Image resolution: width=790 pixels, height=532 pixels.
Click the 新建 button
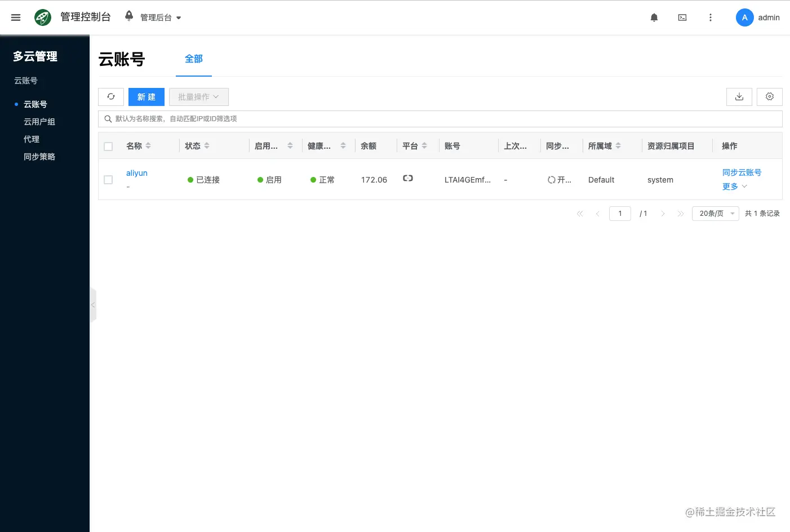[x=147, y=97]
